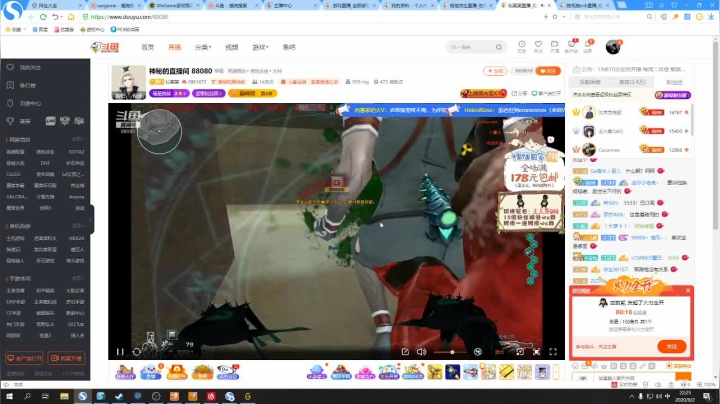Image resolution: width=720 pixels, height=404 pixels.
Task: Switch to the third chat panel tab
Action: (674, 82)
